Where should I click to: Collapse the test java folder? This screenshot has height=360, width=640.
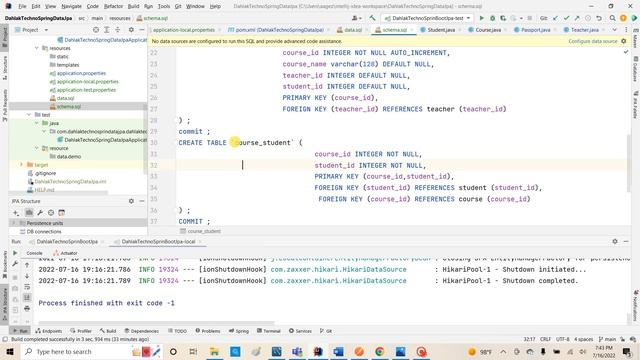coord(37,123)
